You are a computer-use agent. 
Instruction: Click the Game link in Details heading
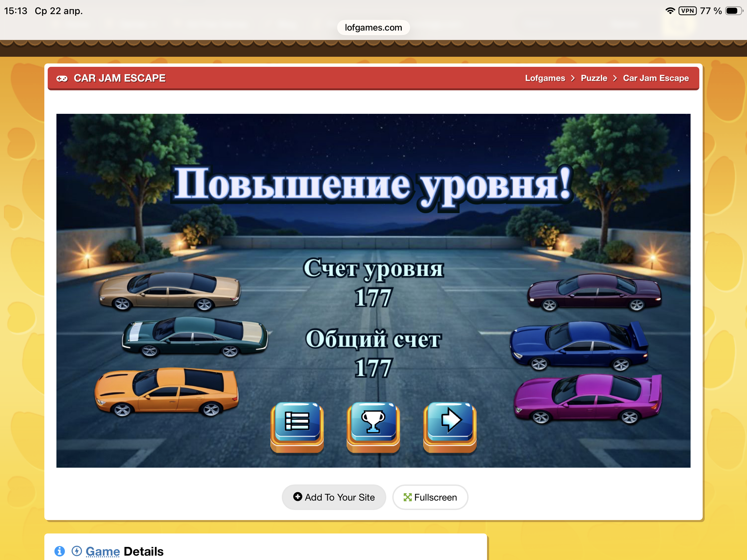click(x=103, y=551)
